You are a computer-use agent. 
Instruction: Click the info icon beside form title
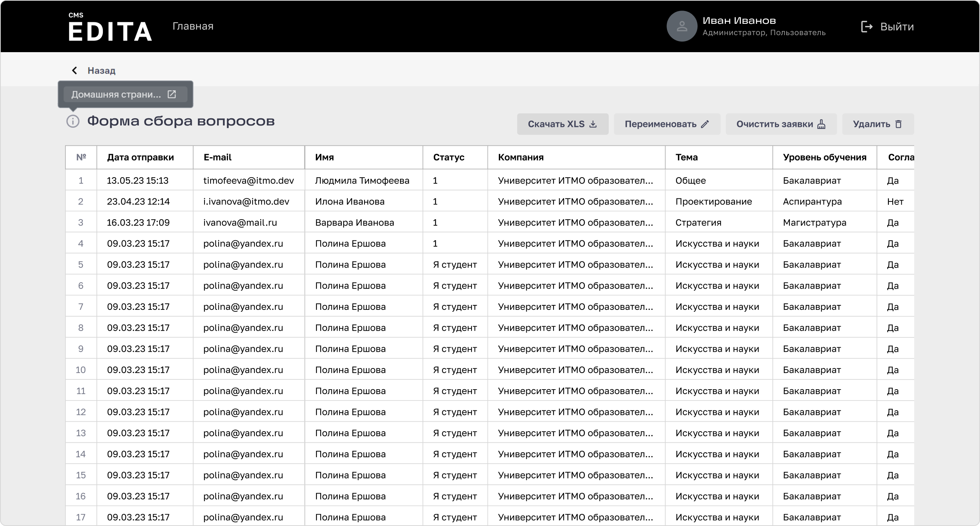[x=73, y=121]
